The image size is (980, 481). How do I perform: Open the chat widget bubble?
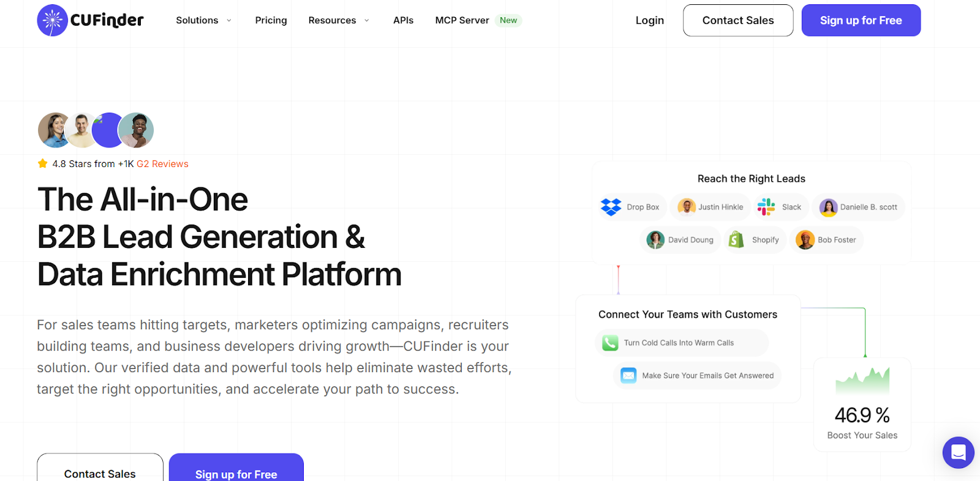click(959, 452)
